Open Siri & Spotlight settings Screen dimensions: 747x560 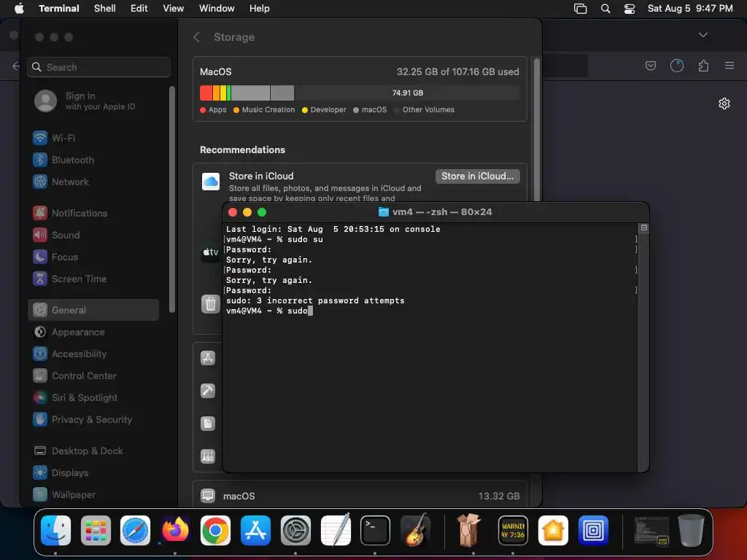pos(75,398)
